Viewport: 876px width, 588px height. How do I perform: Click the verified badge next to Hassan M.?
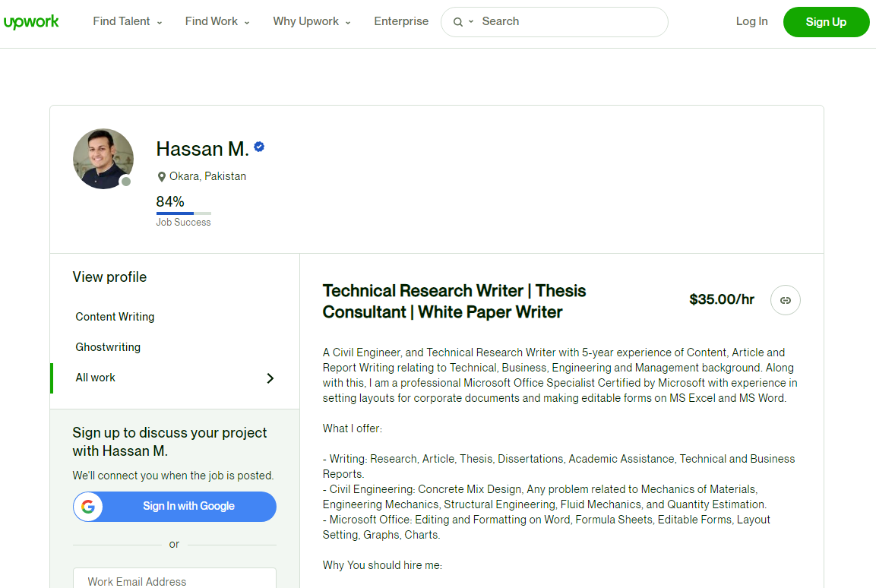(259, 147)
